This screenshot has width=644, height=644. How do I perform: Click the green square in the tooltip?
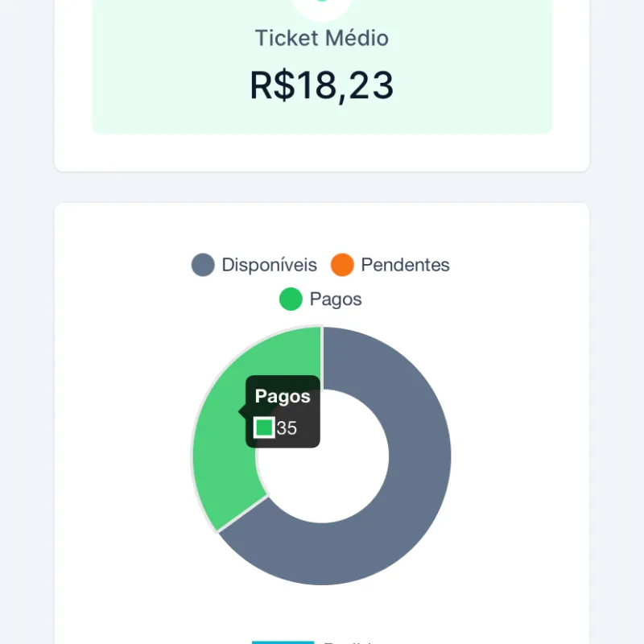point(264,427)
